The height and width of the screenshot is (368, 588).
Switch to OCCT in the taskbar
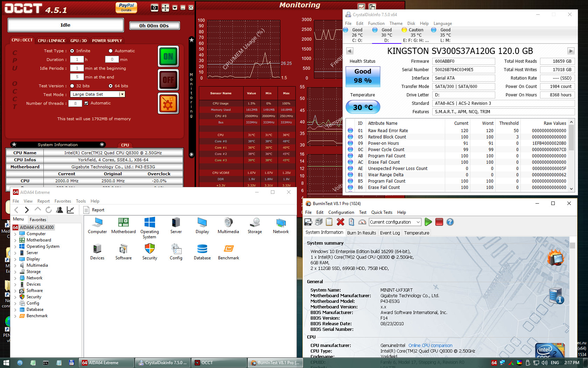219,363
